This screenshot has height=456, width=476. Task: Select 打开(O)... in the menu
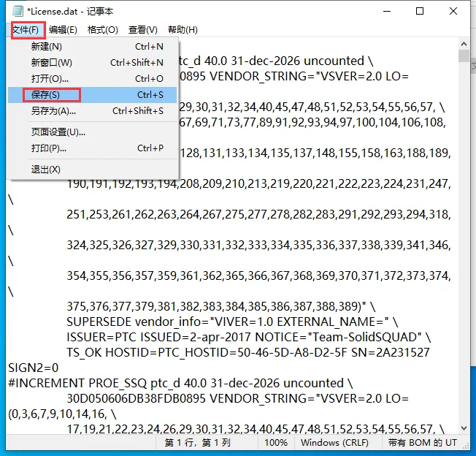pyautogui.click(x=92, y=79)
